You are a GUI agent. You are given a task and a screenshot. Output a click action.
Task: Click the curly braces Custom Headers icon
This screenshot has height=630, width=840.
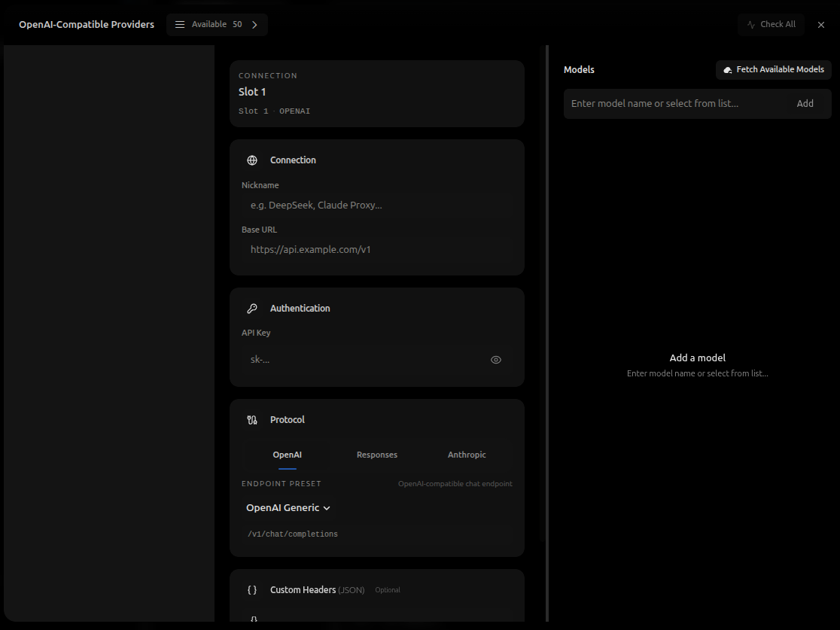coord(252,590)
